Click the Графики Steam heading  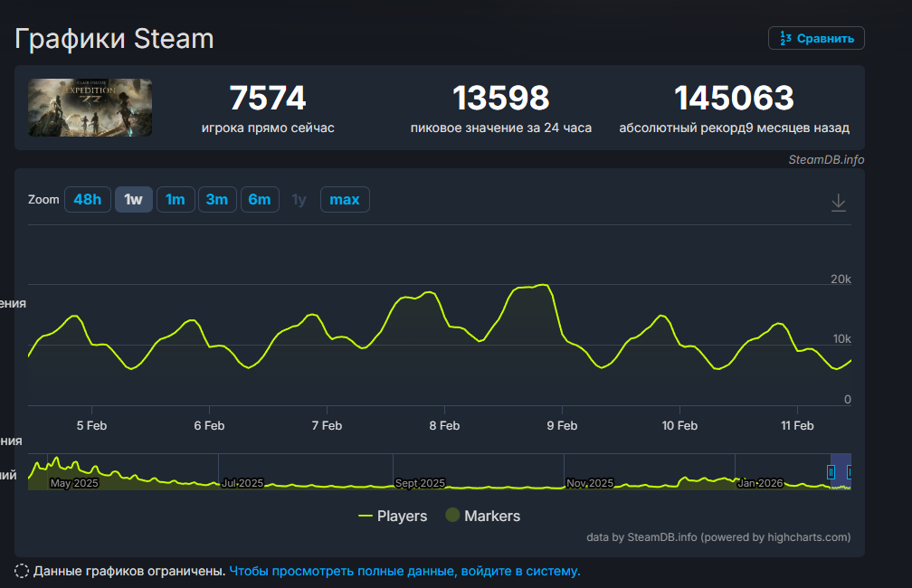[114, 39]
